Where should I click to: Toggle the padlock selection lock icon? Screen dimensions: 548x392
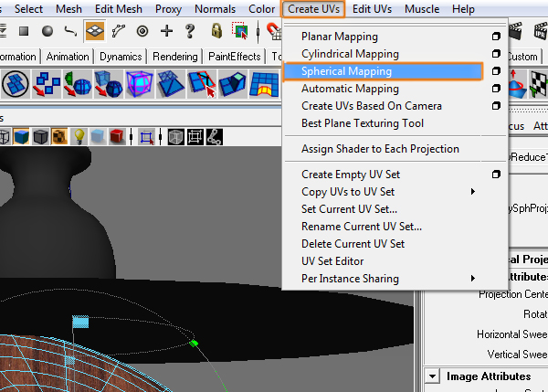point(216,31)
